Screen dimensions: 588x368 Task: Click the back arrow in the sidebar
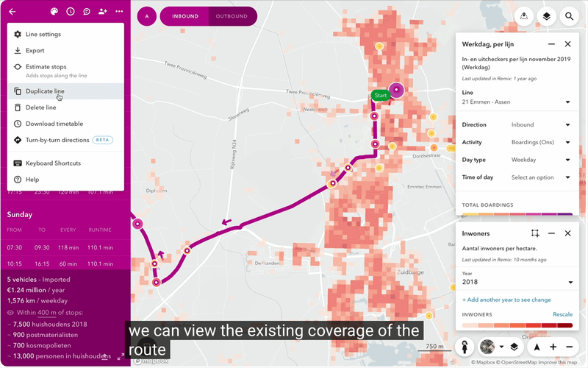pyautogui.click(x=12, y=12)
